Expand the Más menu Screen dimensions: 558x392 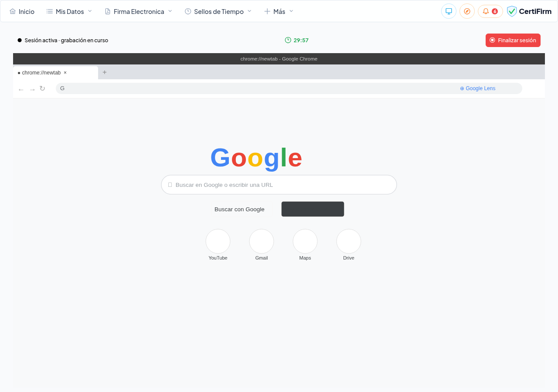click(x=279, y=11)
